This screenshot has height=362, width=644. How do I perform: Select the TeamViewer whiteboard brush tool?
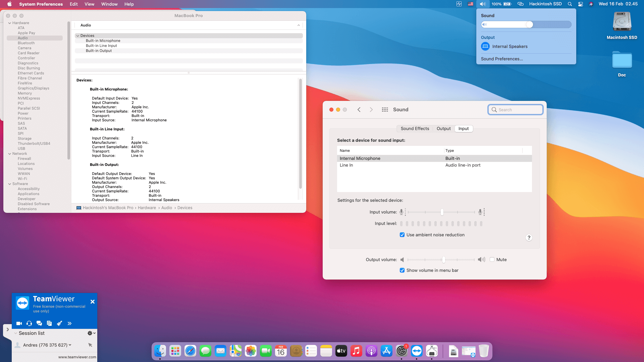(59, 323)
